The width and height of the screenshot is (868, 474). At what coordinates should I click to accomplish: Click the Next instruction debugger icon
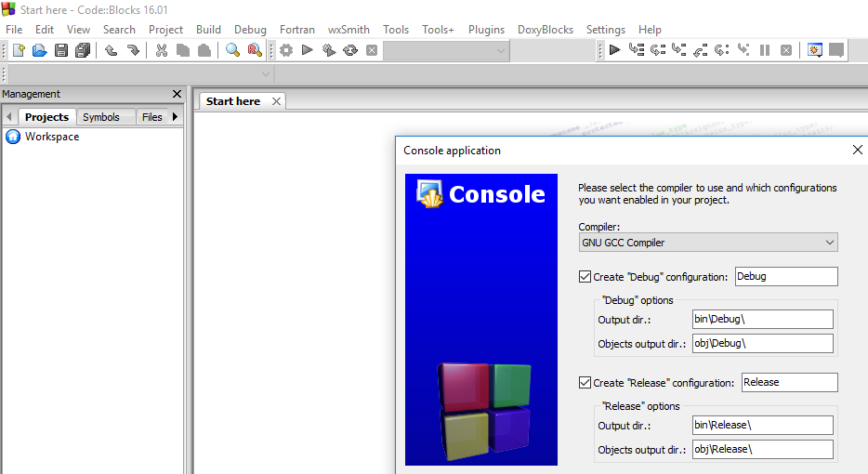point(721,50)
